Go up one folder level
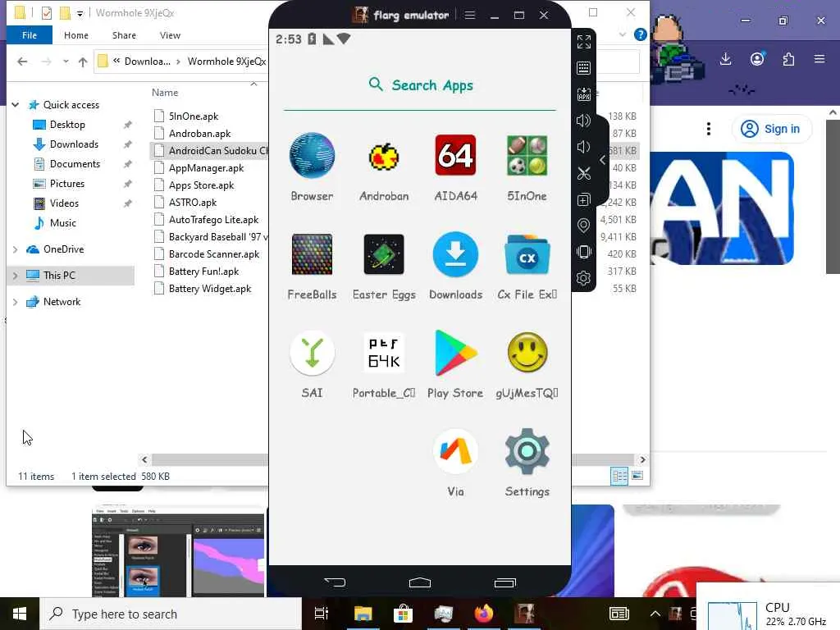Image resolution: width=840 pixels, height=630 pixels. 83,62
